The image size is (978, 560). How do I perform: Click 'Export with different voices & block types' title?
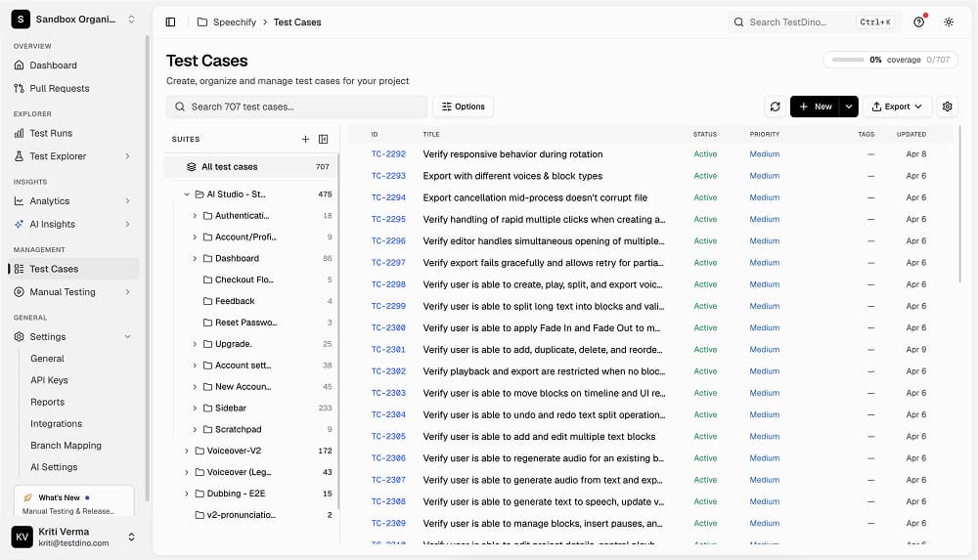tap(512, 176)
